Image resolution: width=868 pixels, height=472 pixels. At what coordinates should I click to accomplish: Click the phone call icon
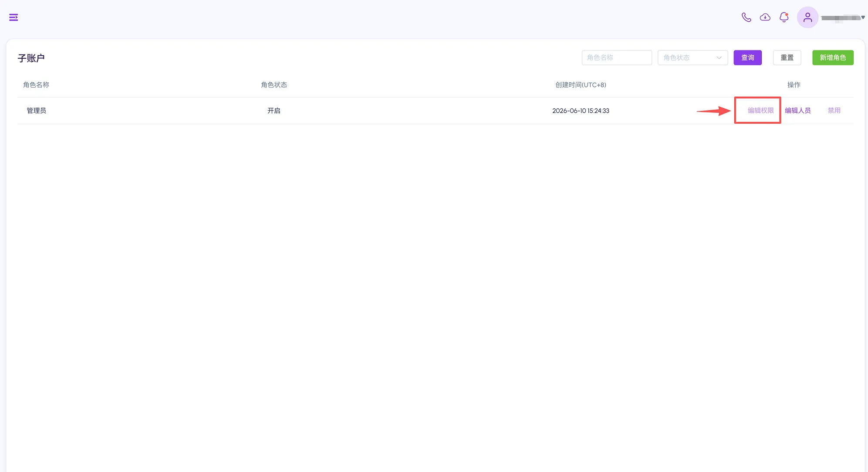(746, 17)
